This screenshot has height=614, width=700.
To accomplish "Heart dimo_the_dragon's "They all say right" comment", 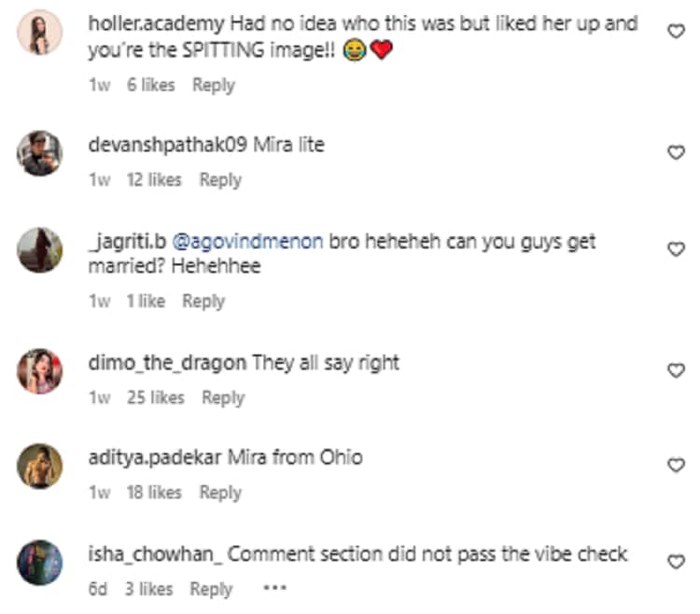I will point(677,370).
